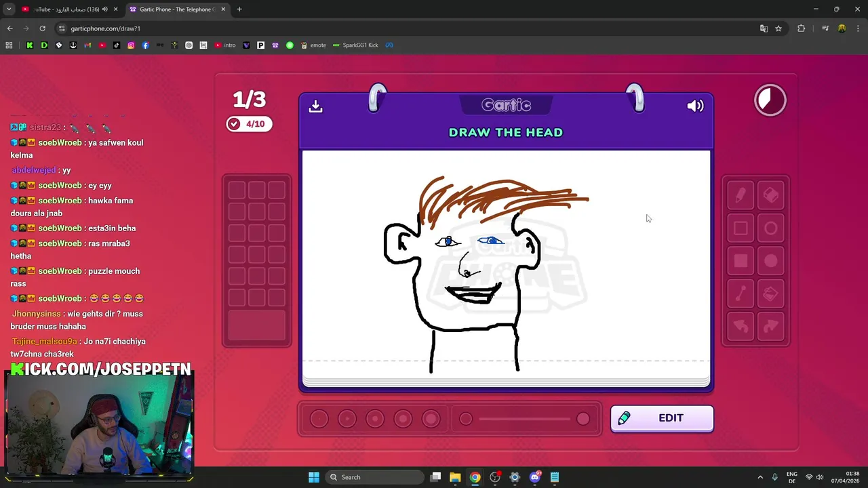Open the ENG DE language switcher
This screenshot has width=868, height=488.
point(791,477)
